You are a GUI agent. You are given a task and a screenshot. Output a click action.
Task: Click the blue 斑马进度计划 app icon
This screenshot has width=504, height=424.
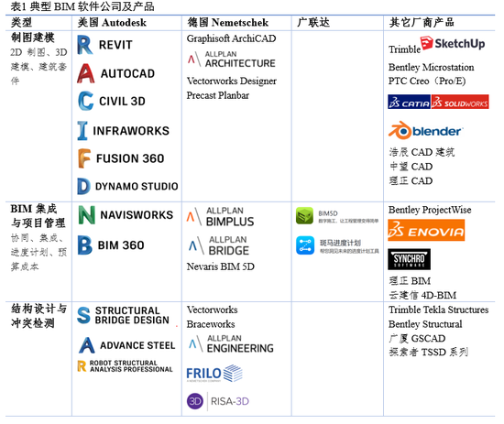pos(305,245)
